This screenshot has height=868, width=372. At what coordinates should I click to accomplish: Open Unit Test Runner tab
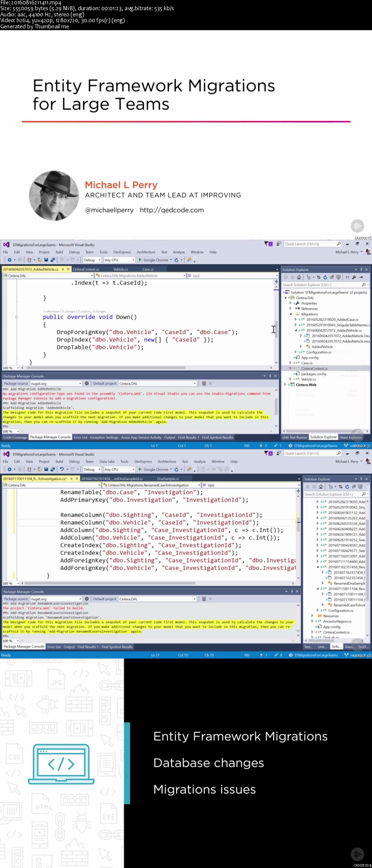[x=295, y=437]
